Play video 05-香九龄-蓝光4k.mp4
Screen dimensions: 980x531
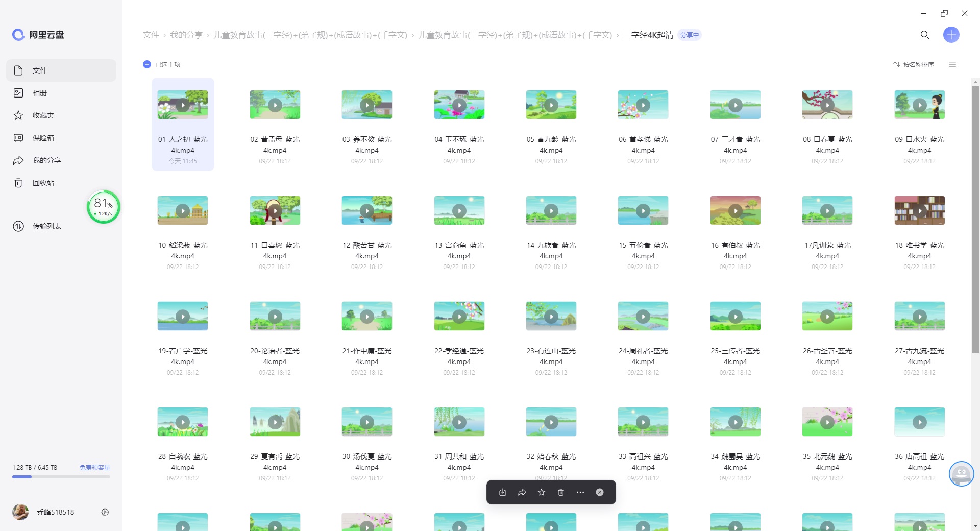[551, 105]
